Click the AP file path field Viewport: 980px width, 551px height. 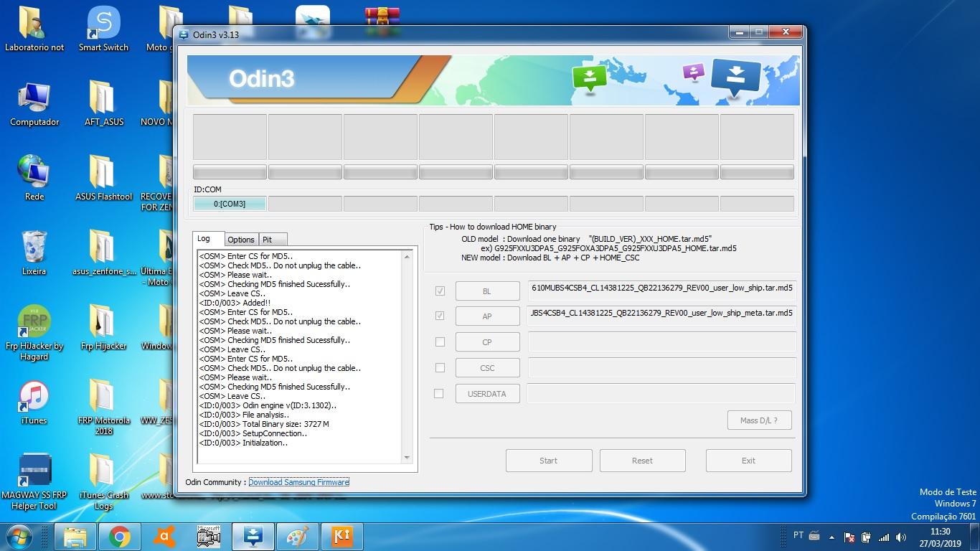661,316
